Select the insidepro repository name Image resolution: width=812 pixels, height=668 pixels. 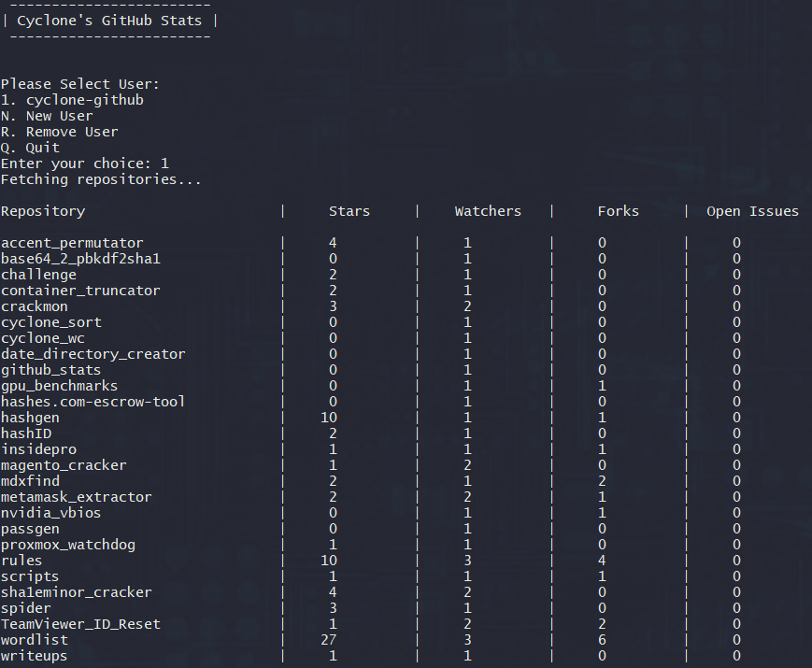pos(39,449)
